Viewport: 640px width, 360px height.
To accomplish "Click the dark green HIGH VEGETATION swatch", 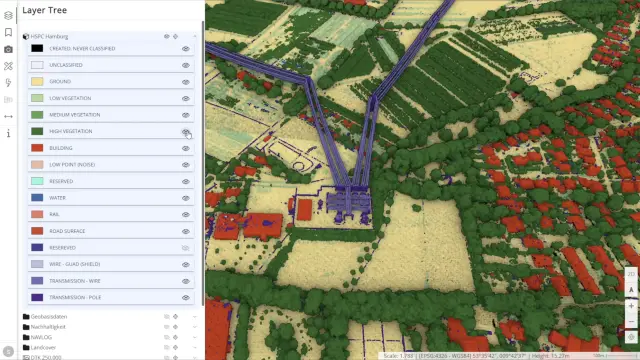I will pyautogui.click(x=37, y=131).
